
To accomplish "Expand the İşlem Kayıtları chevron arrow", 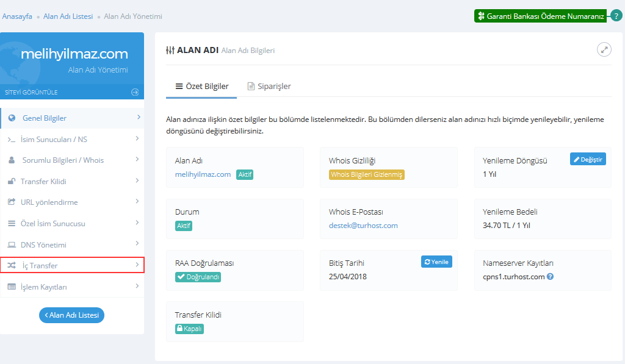I will coord(138,287).
